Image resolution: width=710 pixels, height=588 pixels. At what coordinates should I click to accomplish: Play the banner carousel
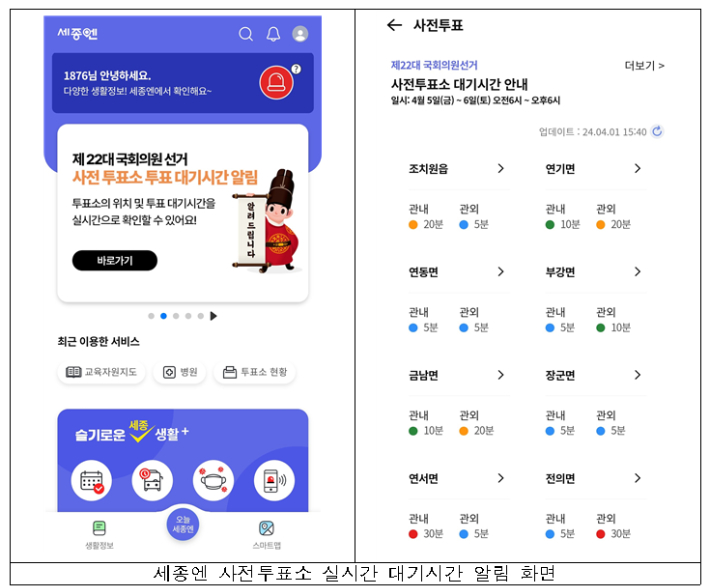(x=214, y=316)
